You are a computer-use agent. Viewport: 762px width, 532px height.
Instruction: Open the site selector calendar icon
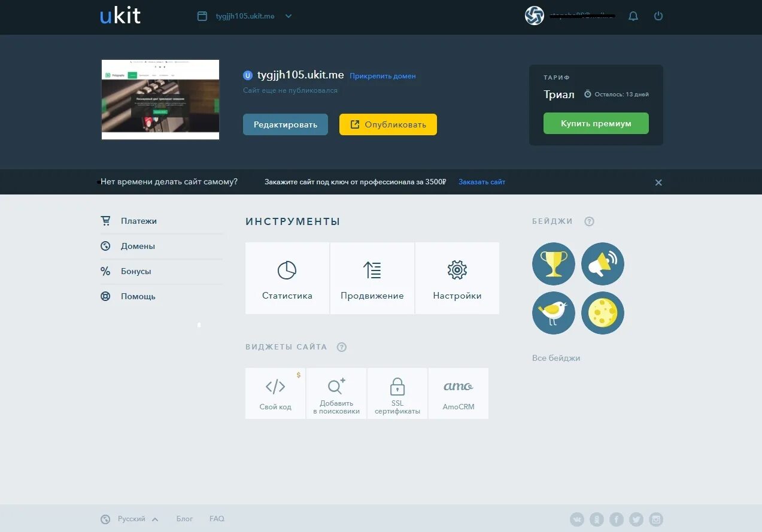[202, 16]
